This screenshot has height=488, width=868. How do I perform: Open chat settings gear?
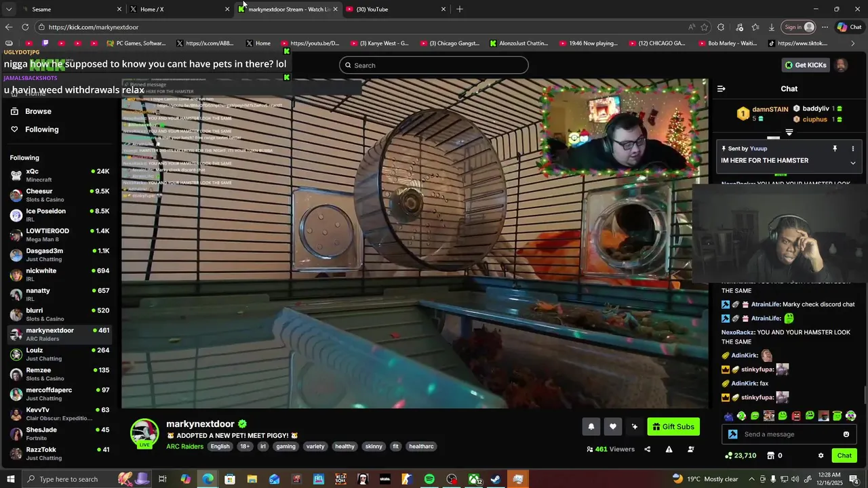(x=821, y=455)
